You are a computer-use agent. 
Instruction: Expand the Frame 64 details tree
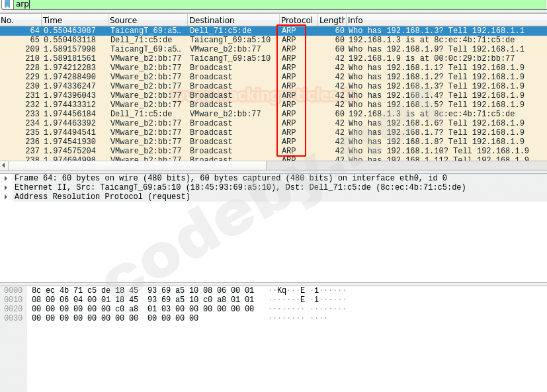[6, 178]
